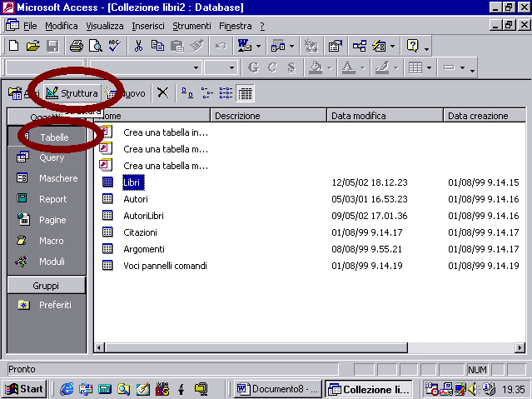Expand the special effect dropdown arrow
This screenshot has width=532, height=399.
point(462,68)
